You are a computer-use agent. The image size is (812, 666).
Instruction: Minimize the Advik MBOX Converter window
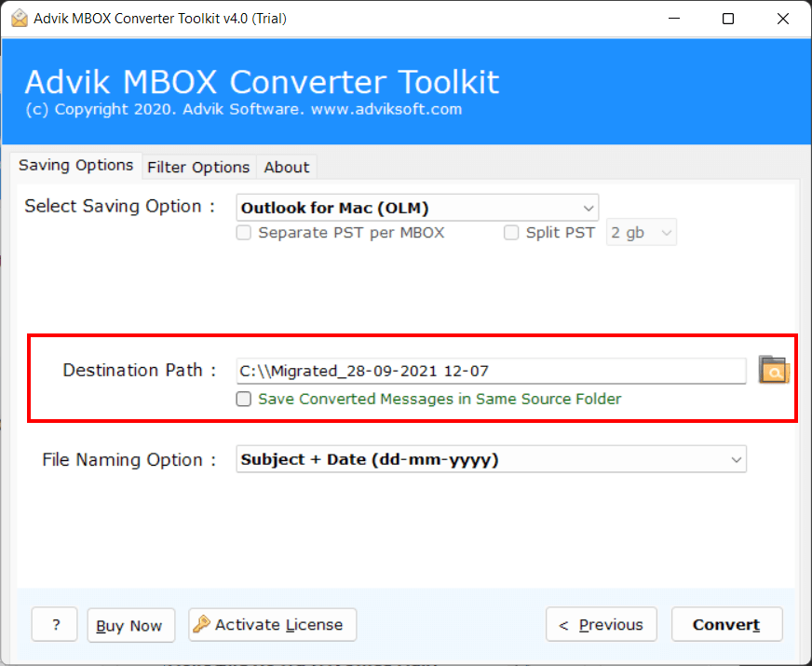coord(674,19)
